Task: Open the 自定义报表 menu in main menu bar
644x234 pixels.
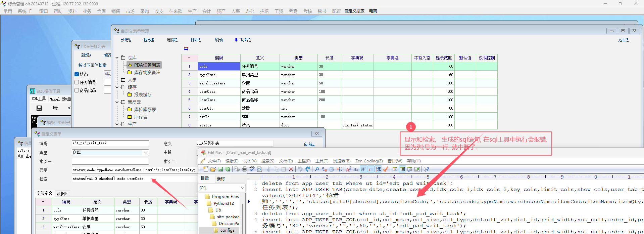Action: (x=354, y=11)
